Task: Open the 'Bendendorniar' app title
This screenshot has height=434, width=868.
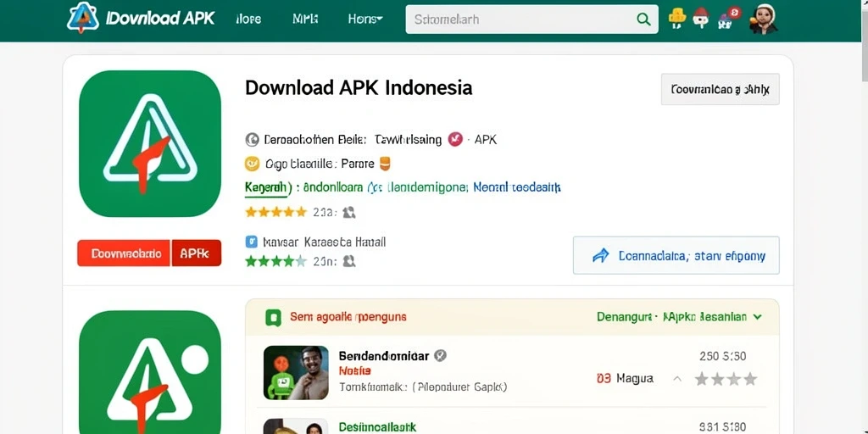Action: pyautogui.click(x=384, y=356)
